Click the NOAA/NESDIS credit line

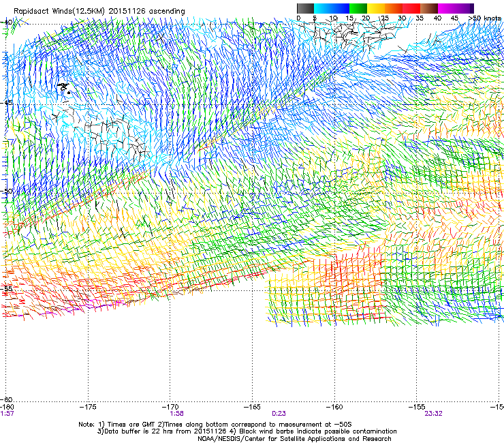pos(294,439)
